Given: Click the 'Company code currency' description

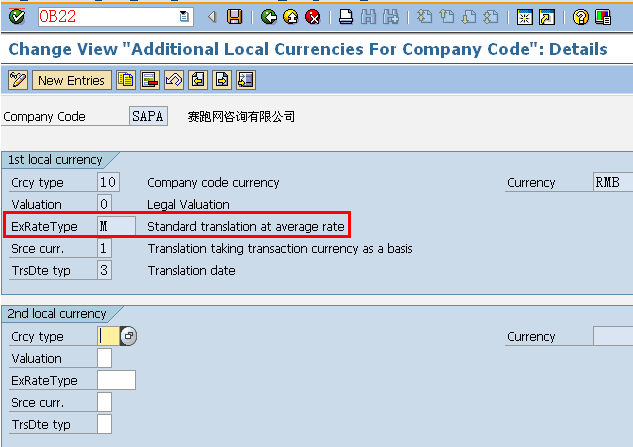Looking at the screenshot, I should [x=213, y=183].
